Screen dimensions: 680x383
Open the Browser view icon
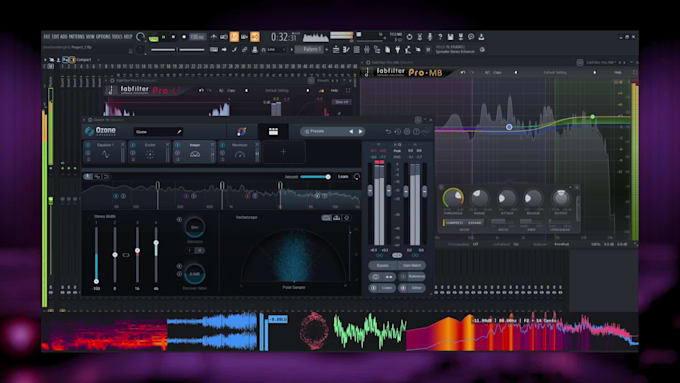(x=377, y=50)
